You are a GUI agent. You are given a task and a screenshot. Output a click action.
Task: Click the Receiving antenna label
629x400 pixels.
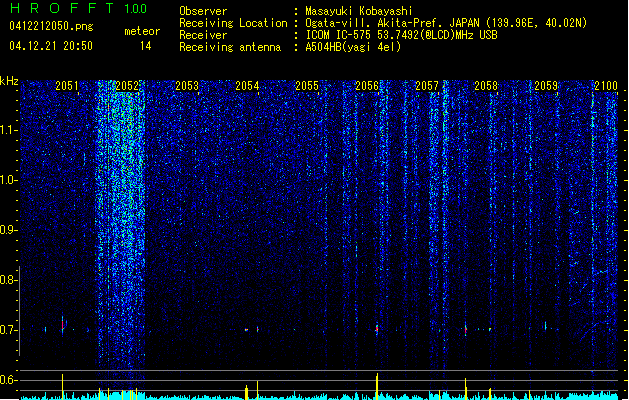click(230, 47)
